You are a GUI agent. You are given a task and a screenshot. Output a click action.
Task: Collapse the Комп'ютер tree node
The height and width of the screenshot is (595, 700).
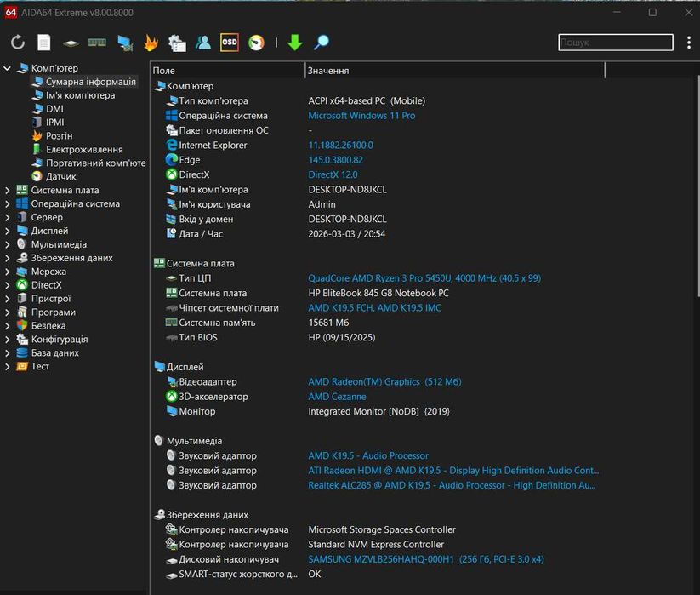[x=7, y=68]
